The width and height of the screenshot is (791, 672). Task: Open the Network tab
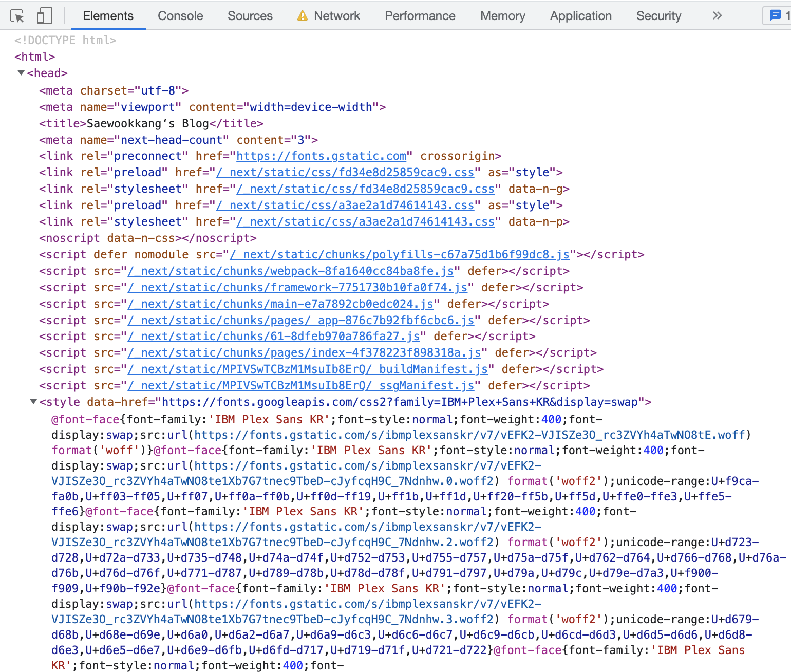[337, 16]
